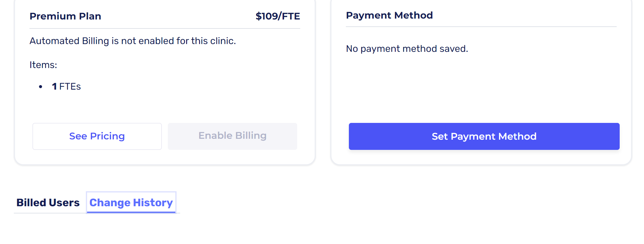Screen dimensions: 644x244
Task: Click the bold number 1 in the items list
Action: click(x=54, y=86)
